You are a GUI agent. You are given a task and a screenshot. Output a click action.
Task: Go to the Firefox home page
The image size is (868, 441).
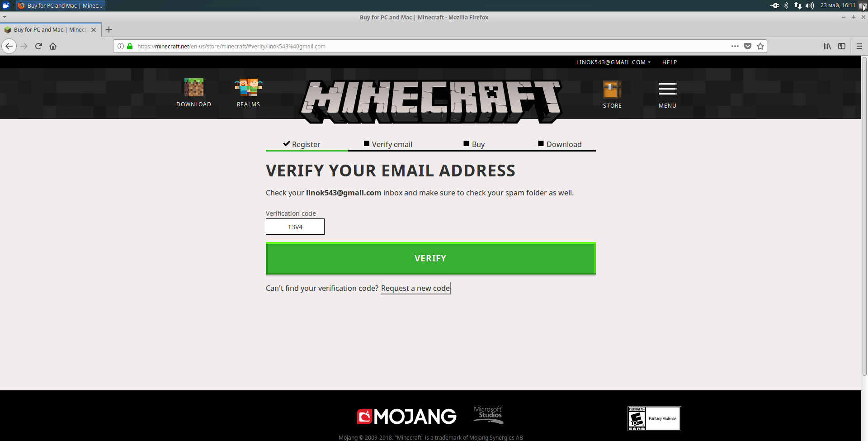click(x=53, y=46)
